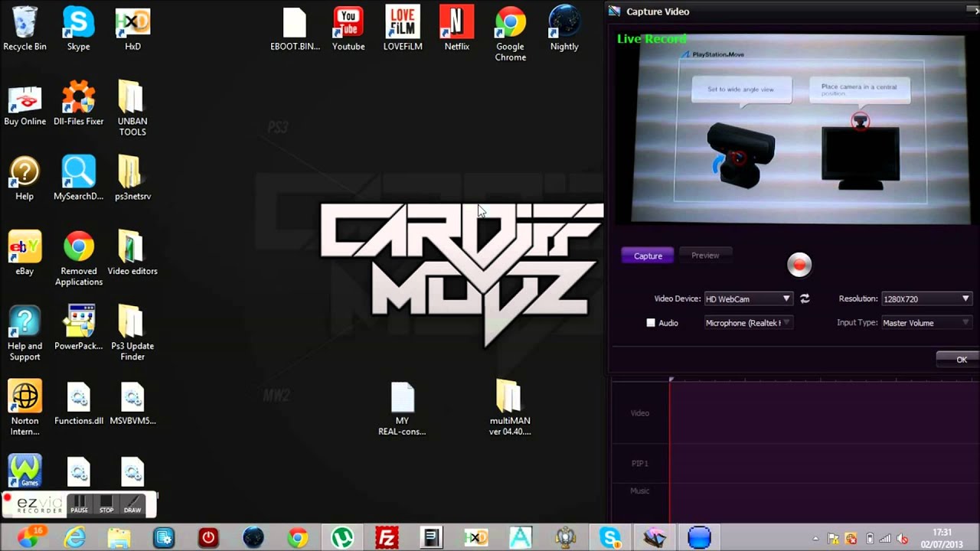Select the LOVEFiLM desktop shortcut
Screen dimensions: 980x551
coord(403,29)
